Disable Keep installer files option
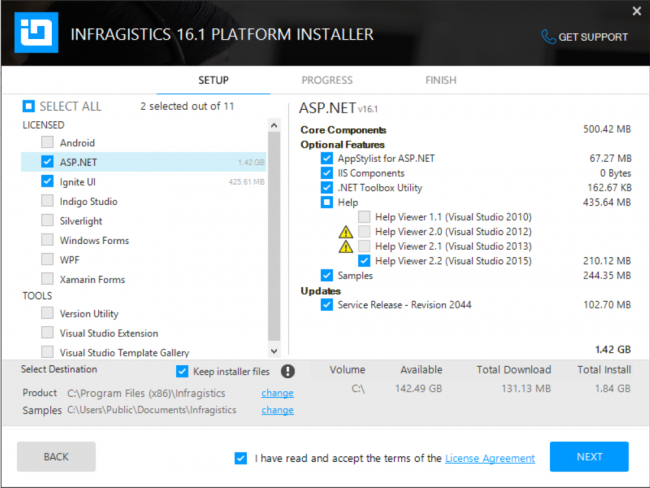This screenshot has width=650, height=488. [x=182, y=371]
